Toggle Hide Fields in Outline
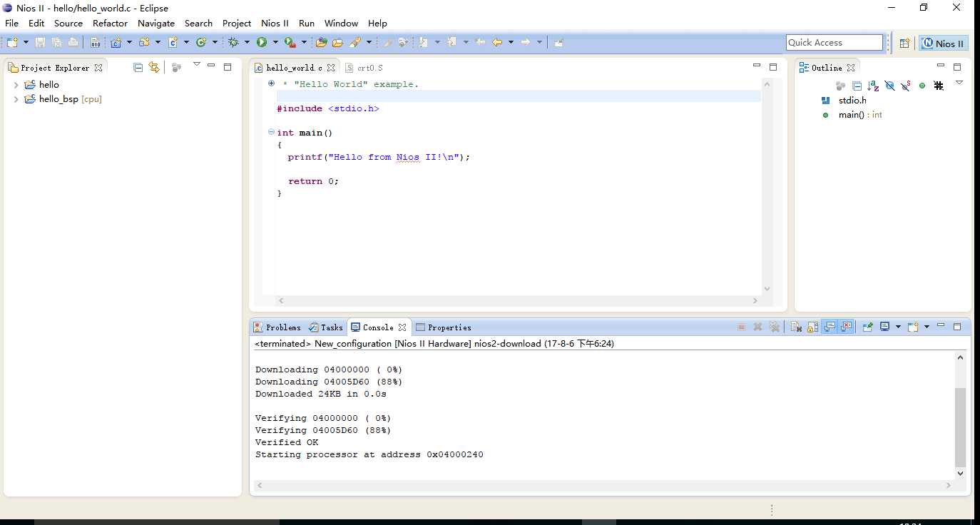980x525 pixels. click(x=890, y=86)
